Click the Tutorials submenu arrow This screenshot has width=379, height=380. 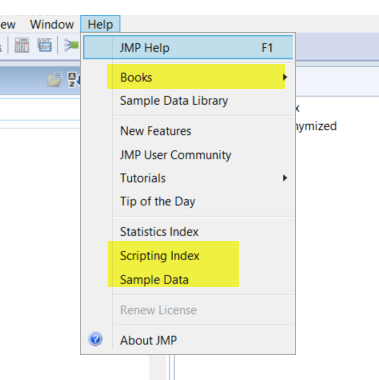285,178
